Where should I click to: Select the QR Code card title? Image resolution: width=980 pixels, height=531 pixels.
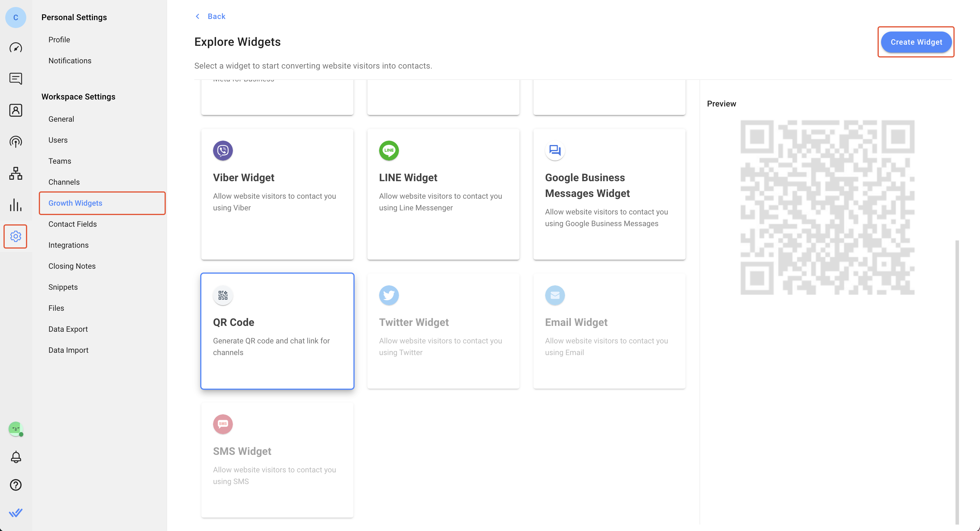click(233, 322)
